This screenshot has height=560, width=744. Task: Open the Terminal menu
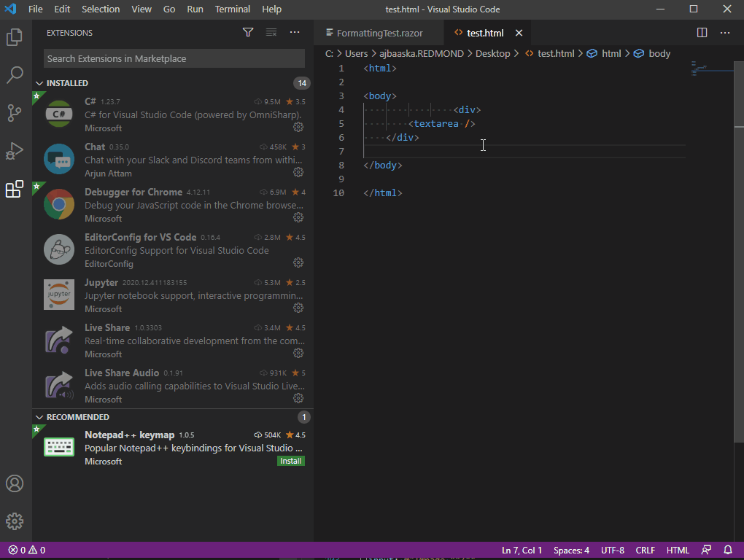232,9
